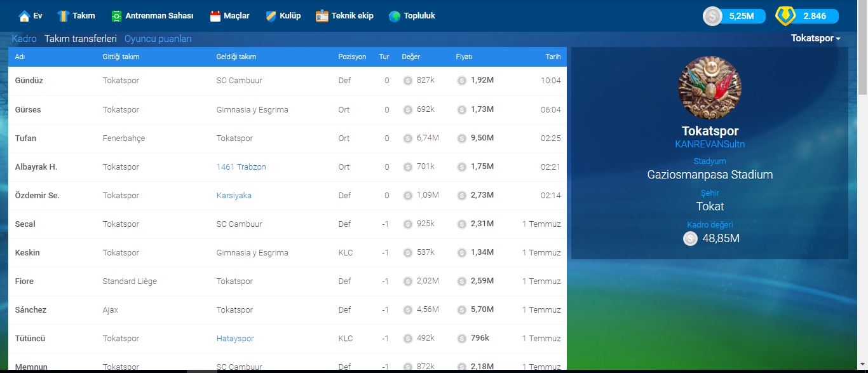868x373 pixels.
Task: Click Ajax in Sánchez's row
Action: click(x=111, y=309)
